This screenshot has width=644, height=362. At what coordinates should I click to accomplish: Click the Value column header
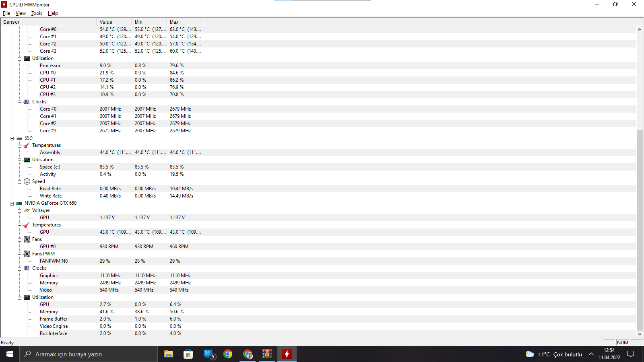click(114, 22)
